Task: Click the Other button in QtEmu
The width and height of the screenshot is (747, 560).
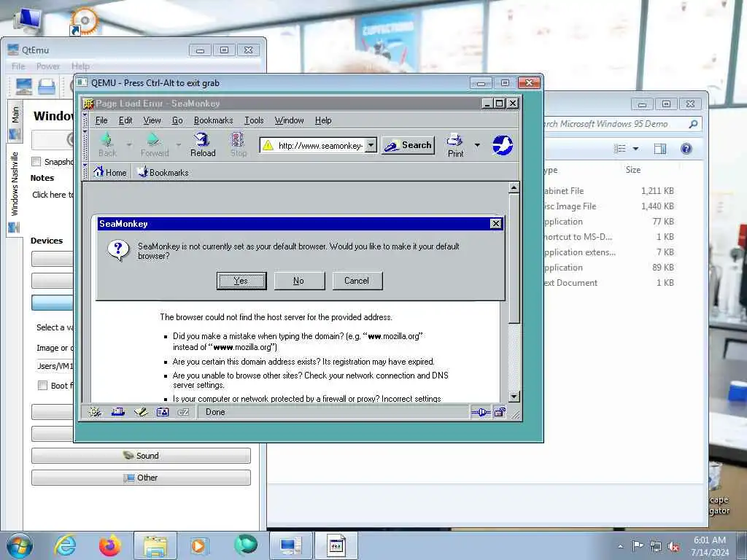Action: pyautogui.click(x=141, y=478)
